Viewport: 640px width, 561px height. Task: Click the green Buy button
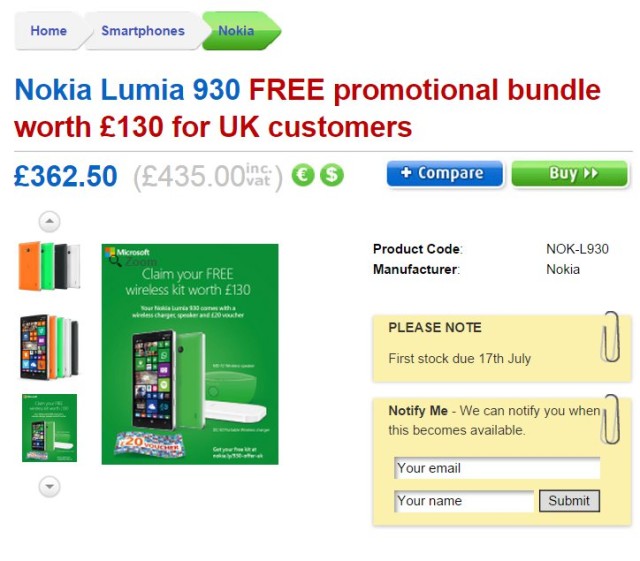tap(569, 174)
